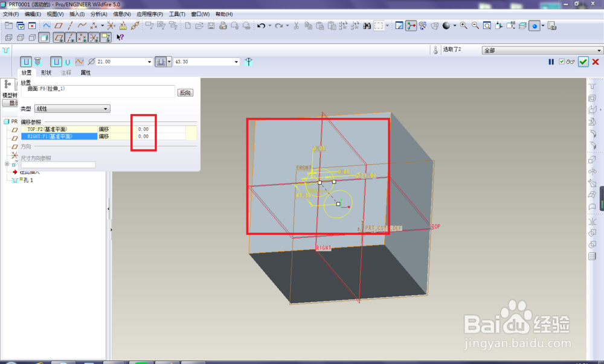This screenshot has width=604, height=364.
Task: Toggle the simple hole type button
Action: click(x=26, y=62)
